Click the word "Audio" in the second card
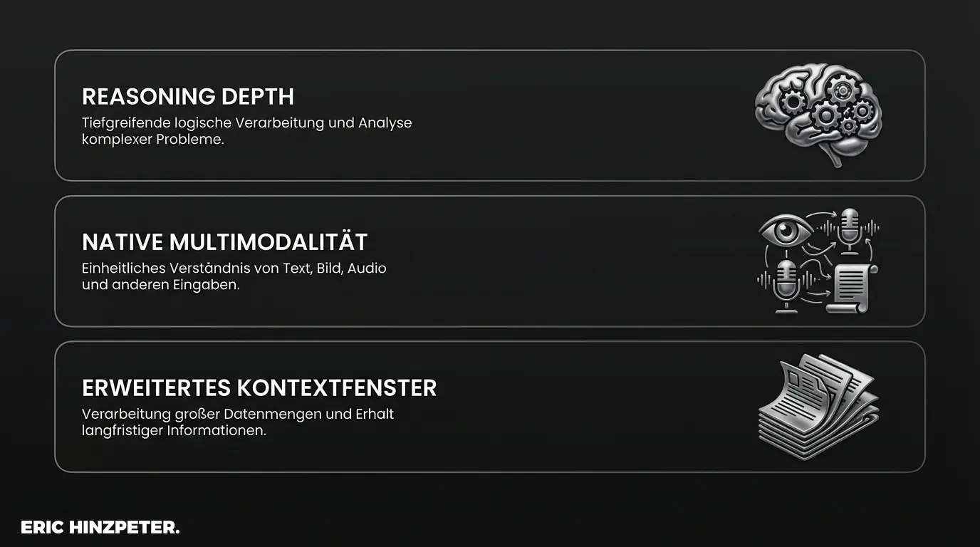The height and width of the screenshot is (547, 980). (367, 269)
